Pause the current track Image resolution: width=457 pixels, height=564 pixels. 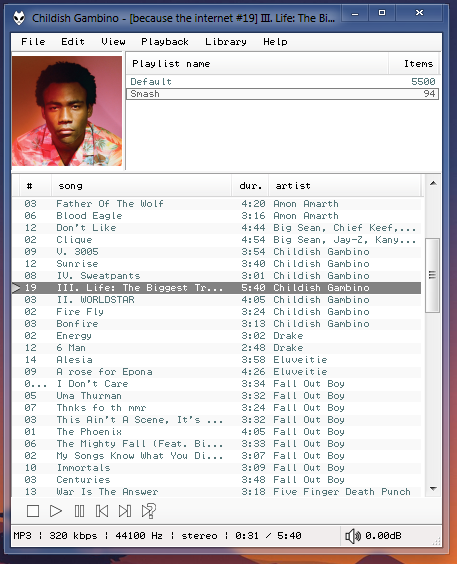79,511
